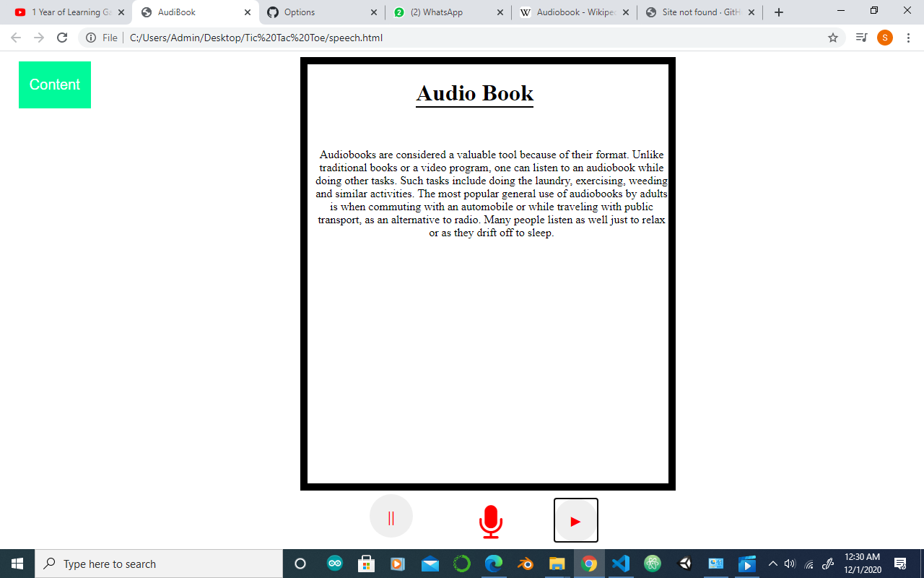Open Microsoft Store from the taskbar
Image resolution: width=924 pixels, height=578 pixels.
coord(367,564)
